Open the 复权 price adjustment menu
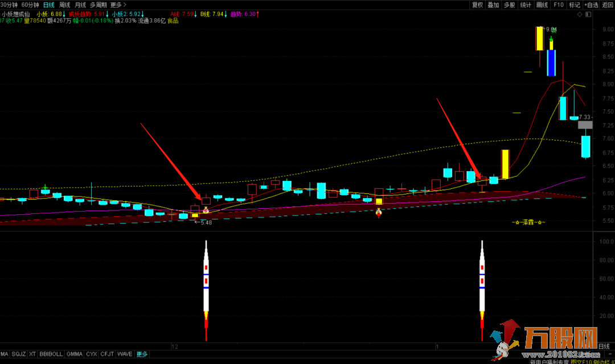The height and width of the screenshot is (364, 615). click(477, 5)
